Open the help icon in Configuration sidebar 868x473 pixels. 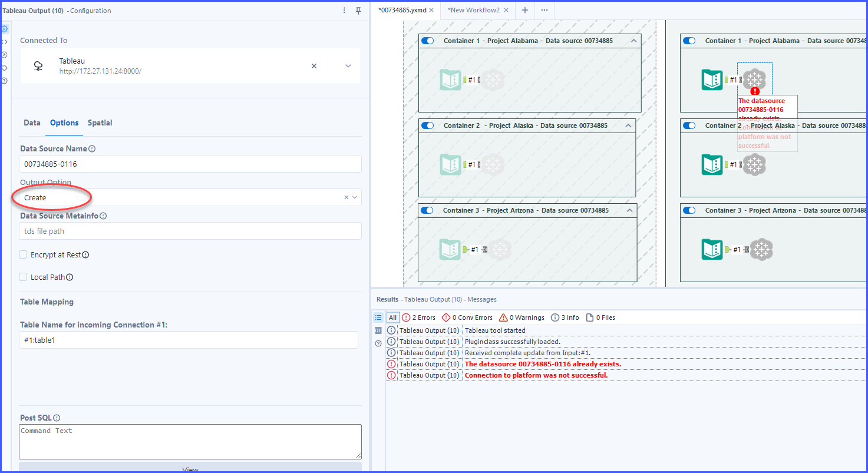point(4,81)
